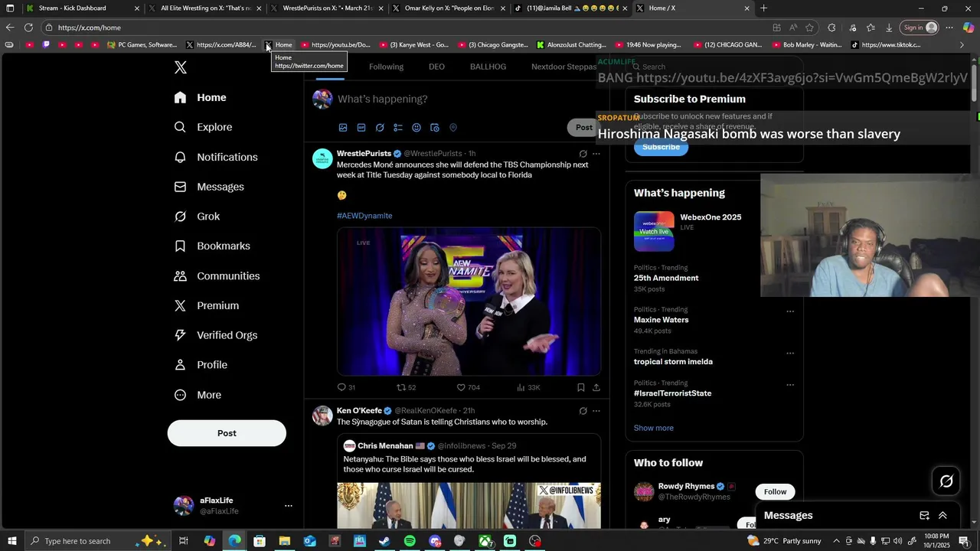Open Bookmarks in the sidebar
Screen dimensions: 980x551
click(212, 246)
